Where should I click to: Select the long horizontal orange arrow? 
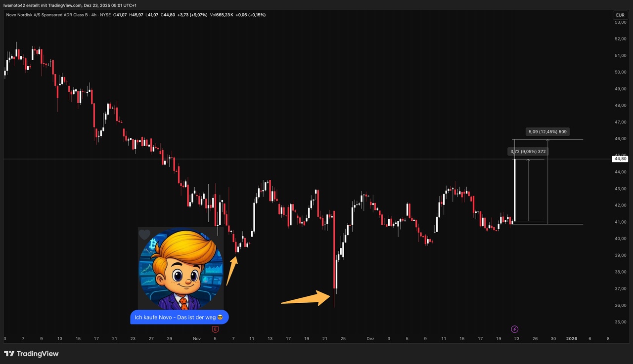306,298
